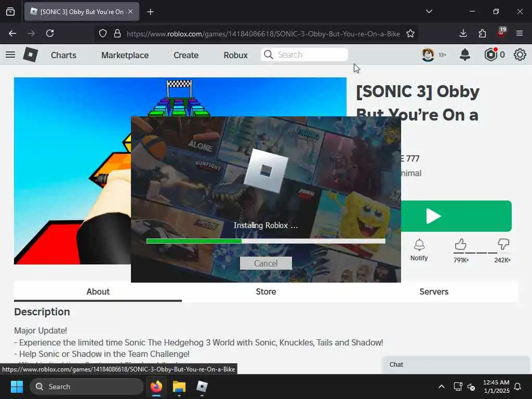The height and width of the screenshot is (399, 532).
Task: Click the Roblox search field
Action: (x=304, y=55)
